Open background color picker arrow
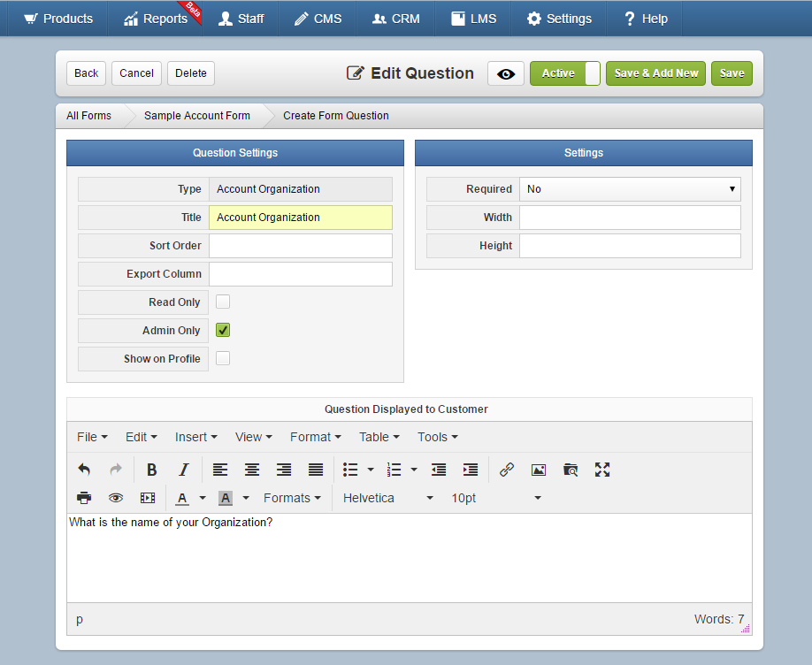This screenshot has width=812, height=665. 246,498
